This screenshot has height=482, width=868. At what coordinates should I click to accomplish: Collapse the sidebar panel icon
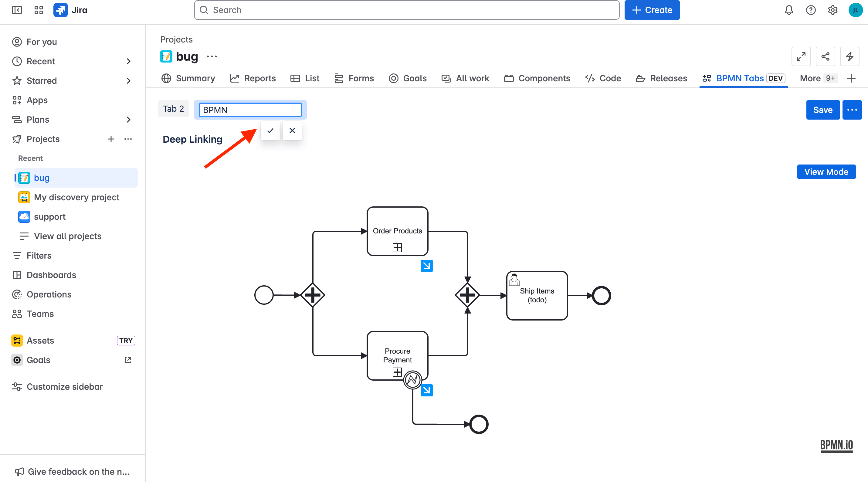17,10
